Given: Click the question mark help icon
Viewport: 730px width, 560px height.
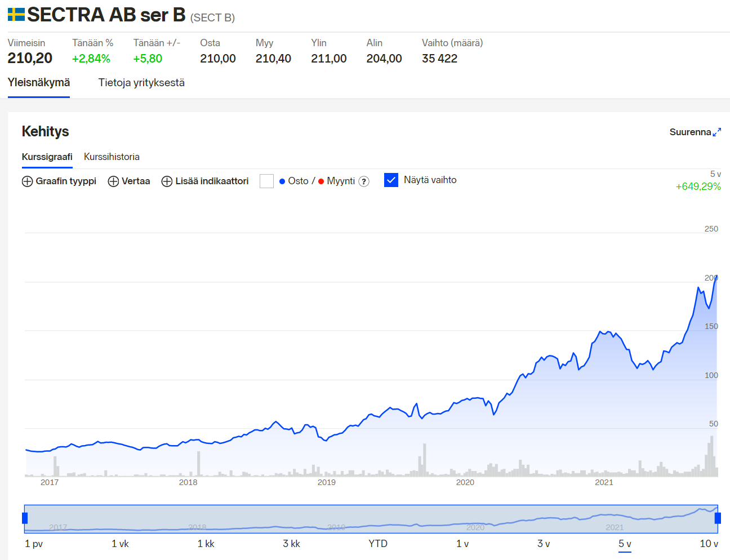Looking at the screenshot, I should click(364, 181).
